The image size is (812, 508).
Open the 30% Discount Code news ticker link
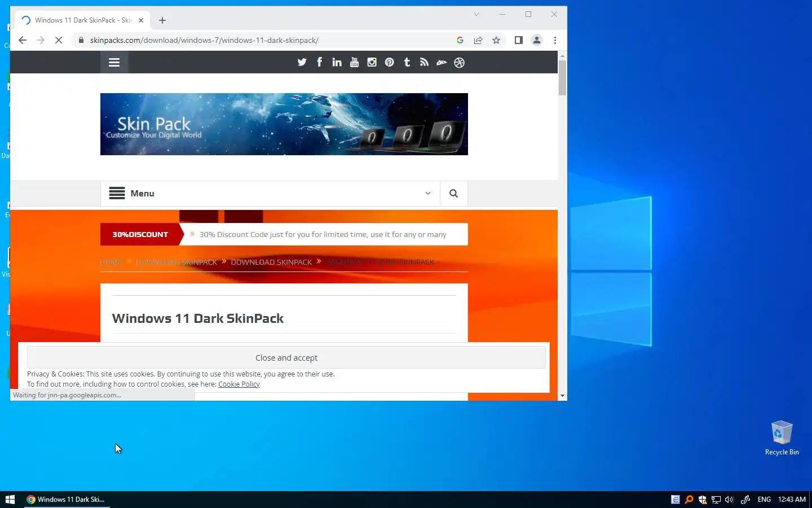323,234
